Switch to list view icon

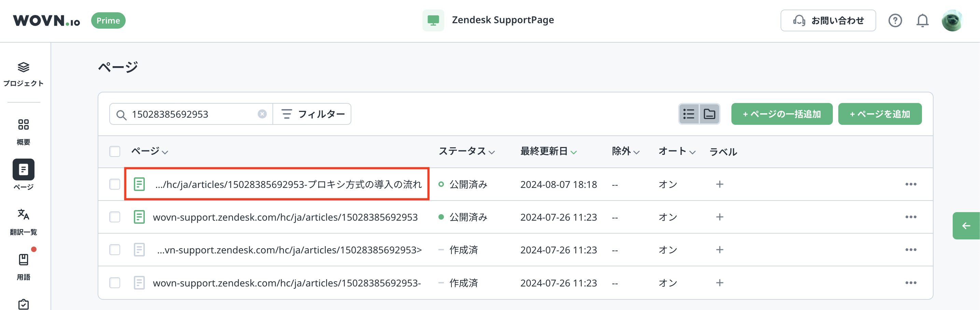coord(689,114)
